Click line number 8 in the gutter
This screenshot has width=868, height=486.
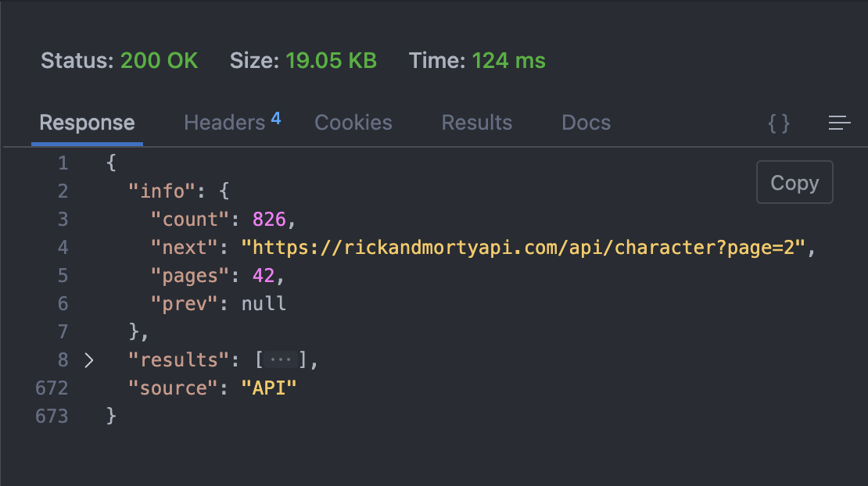[x=63, y=359]
